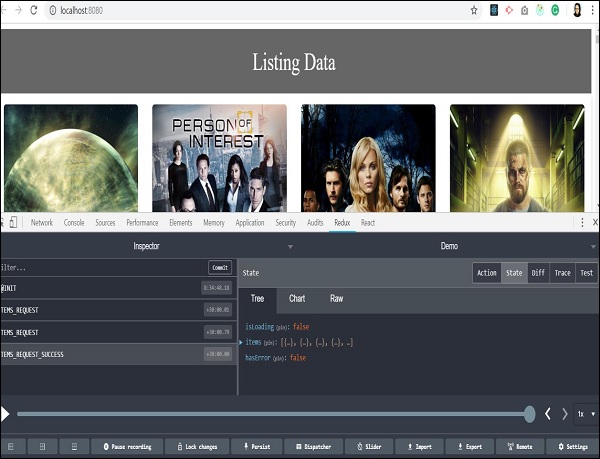
Task: Click the green dome show poster
Action: pyautogui.click(x=71, y=158)
